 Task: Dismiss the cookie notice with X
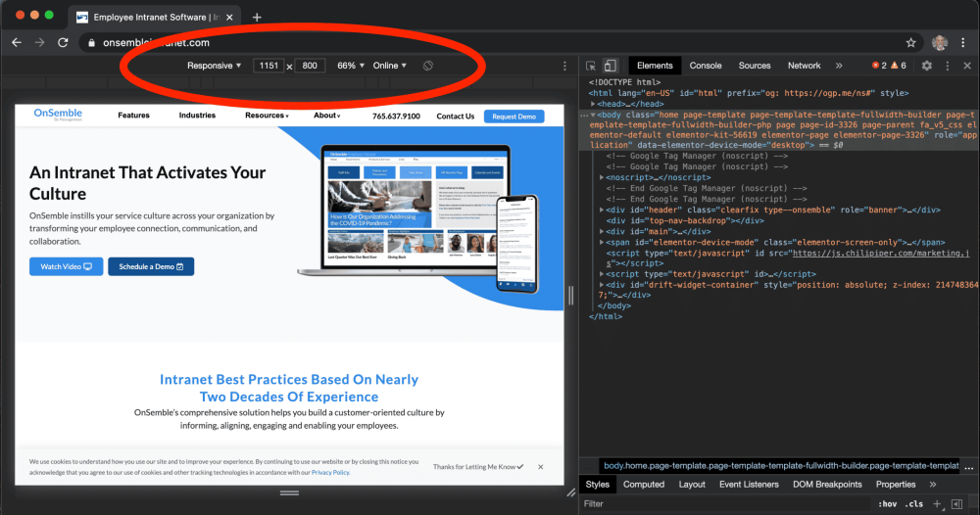[x=541, y=467]
